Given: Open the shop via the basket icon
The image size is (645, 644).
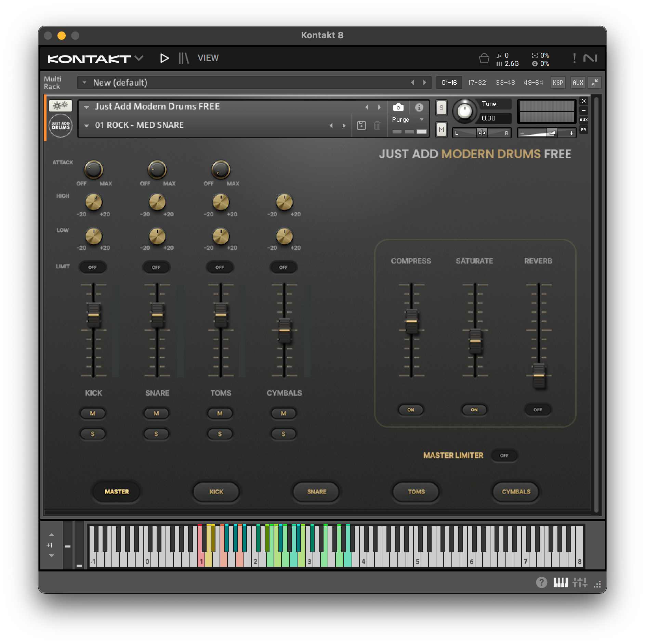Looking at the screenshot, I should (484, 58).
